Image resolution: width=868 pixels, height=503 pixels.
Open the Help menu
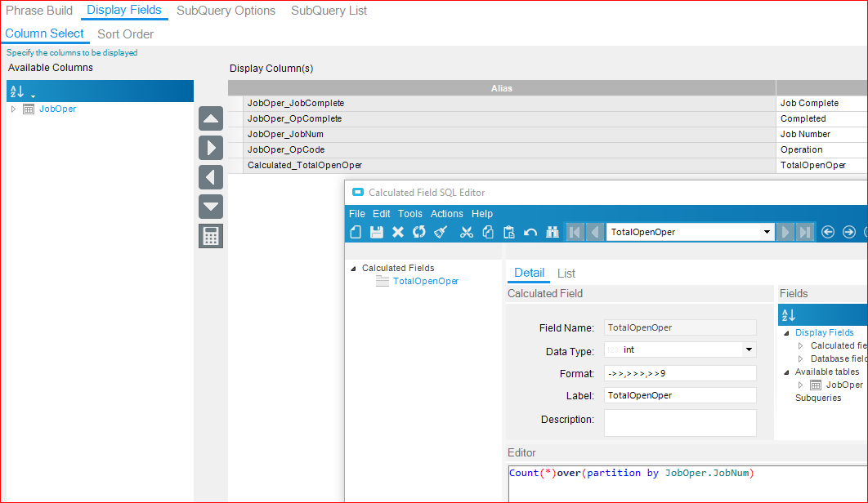(482, 214)
